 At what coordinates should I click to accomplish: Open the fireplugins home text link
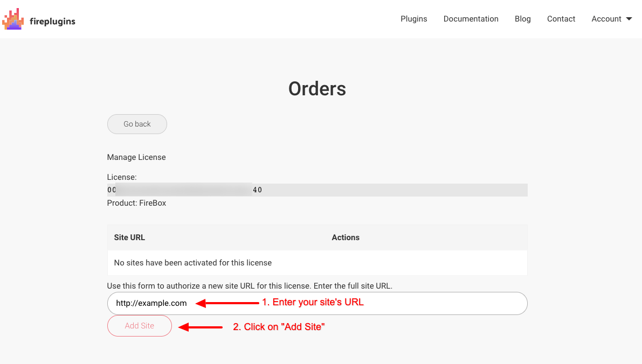(52, 21)
